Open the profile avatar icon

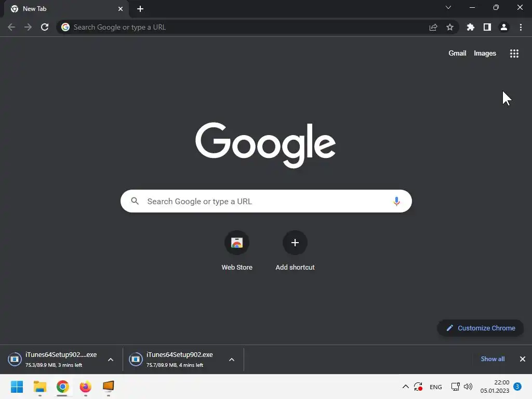click(504, 27)
